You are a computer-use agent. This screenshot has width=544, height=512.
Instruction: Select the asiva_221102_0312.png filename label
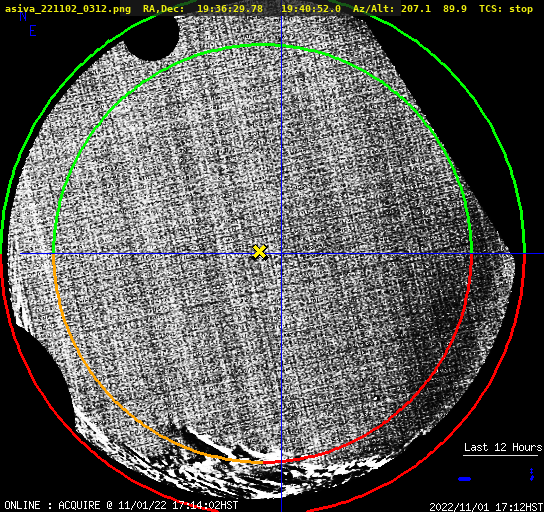(68, 9)
